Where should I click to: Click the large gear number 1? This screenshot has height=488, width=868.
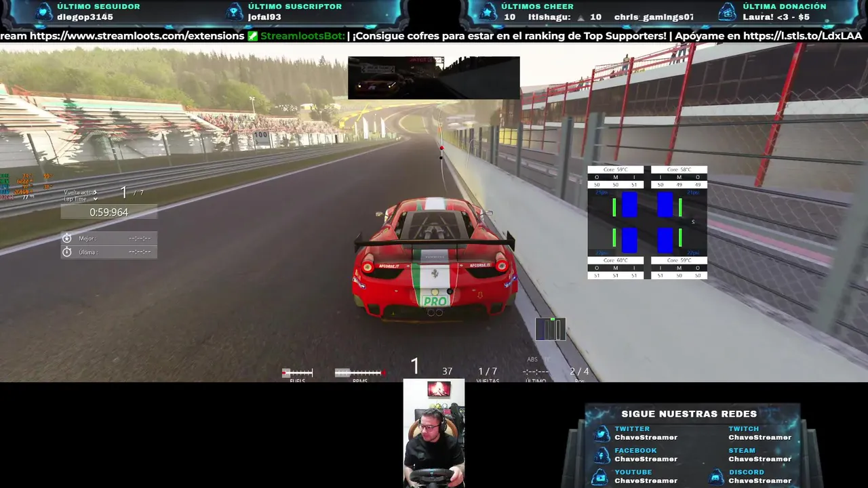[x=415, y=367]
